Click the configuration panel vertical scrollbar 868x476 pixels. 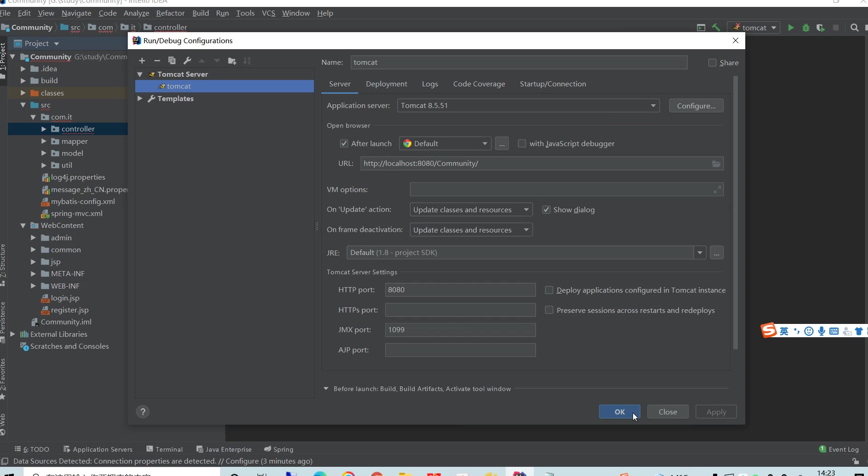pos(735,212)
